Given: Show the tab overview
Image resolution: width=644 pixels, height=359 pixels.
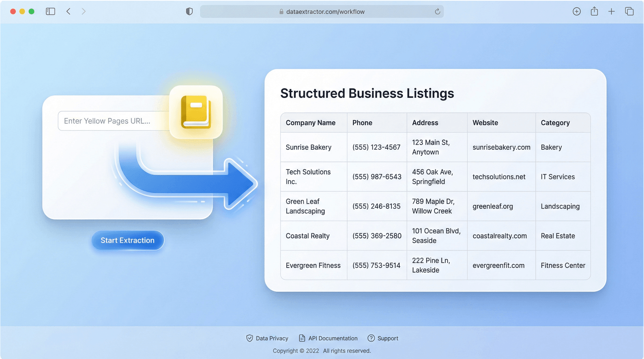Looking at the screenshot, I should (629, 11).
